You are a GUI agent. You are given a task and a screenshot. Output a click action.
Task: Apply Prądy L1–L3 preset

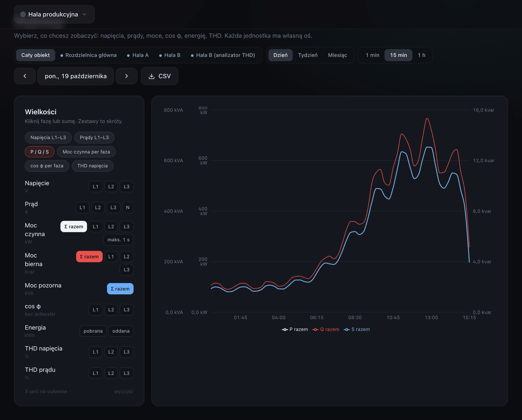[x=94, y=138]
